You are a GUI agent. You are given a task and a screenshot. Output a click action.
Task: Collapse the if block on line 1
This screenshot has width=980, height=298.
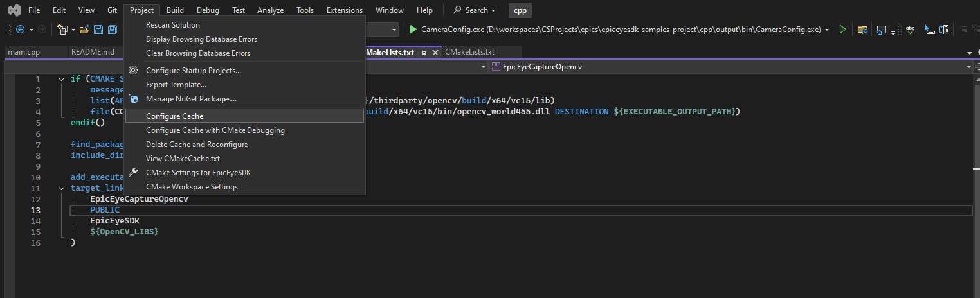(61, 79)
